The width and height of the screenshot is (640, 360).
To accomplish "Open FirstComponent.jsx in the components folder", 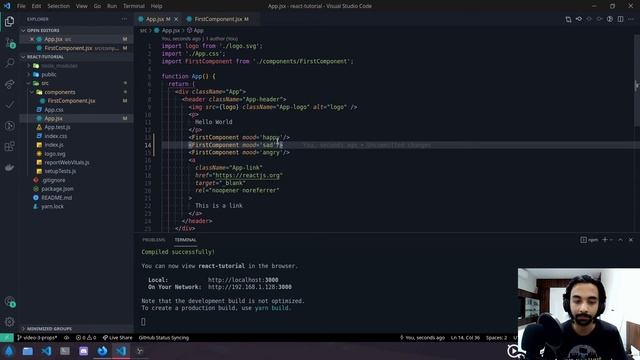I will tap(71, 101).
